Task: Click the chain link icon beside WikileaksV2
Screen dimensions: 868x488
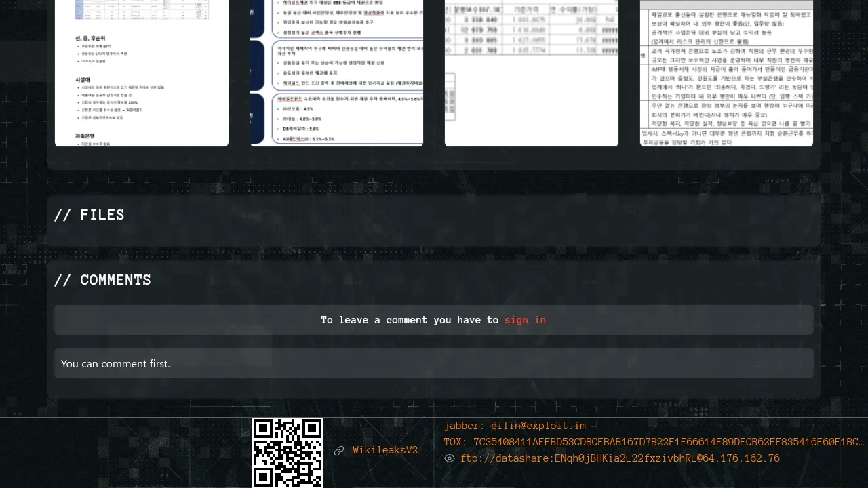Action: click(339, 451)
